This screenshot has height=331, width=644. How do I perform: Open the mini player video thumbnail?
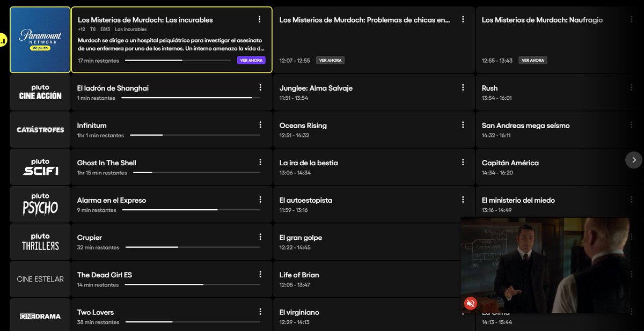coord(545,266)
